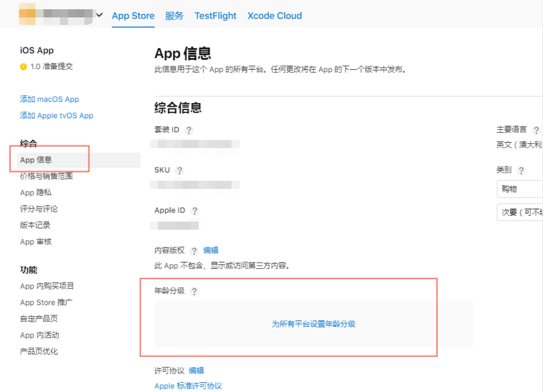The image size is (543, 392).
Task: Click 编辑 beside 内容版权
Action: 211,250
